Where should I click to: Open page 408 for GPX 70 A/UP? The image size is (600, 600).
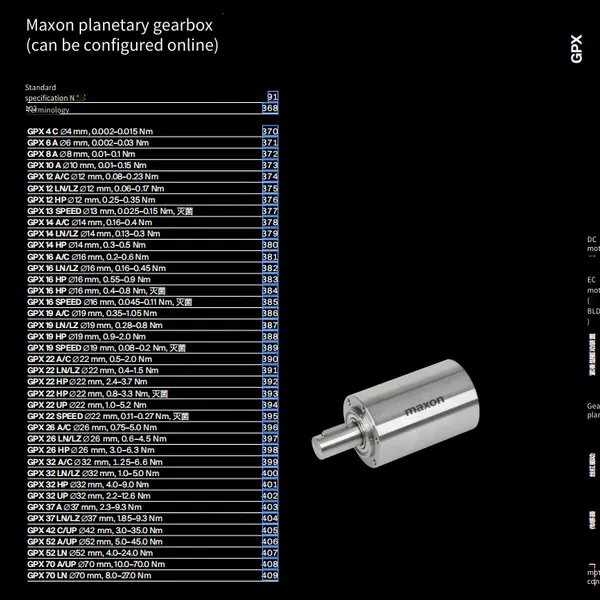pyautogui.click(x=270, y=564)
